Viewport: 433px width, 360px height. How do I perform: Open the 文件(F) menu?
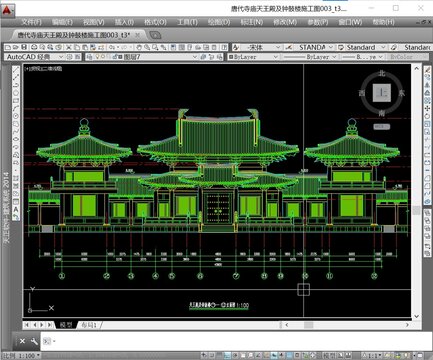click(31, 22)
